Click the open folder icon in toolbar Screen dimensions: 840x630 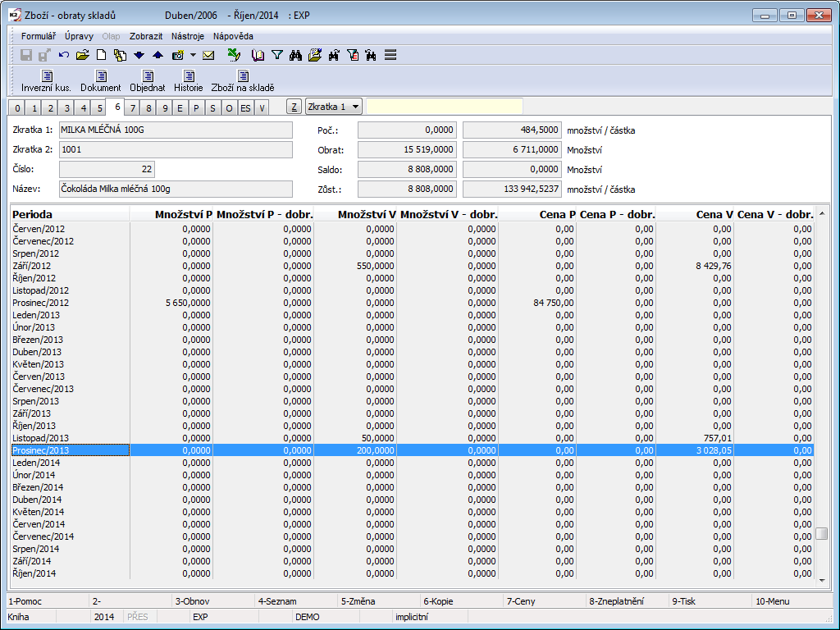(82, 56)
